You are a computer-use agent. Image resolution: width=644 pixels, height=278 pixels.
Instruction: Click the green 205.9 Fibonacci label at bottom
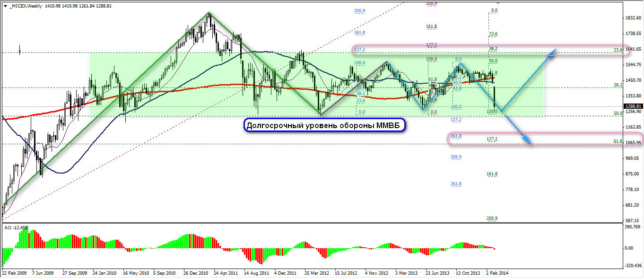tap(492, 218)
